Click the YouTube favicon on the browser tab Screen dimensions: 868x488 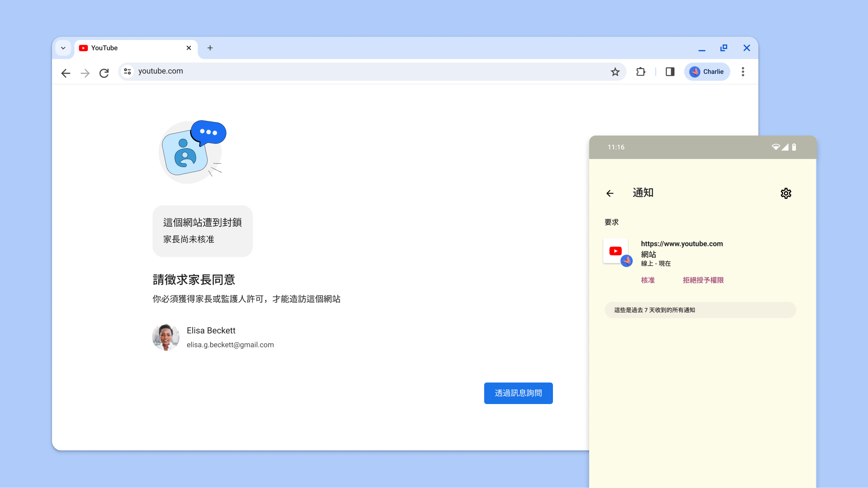pos(84,48)
